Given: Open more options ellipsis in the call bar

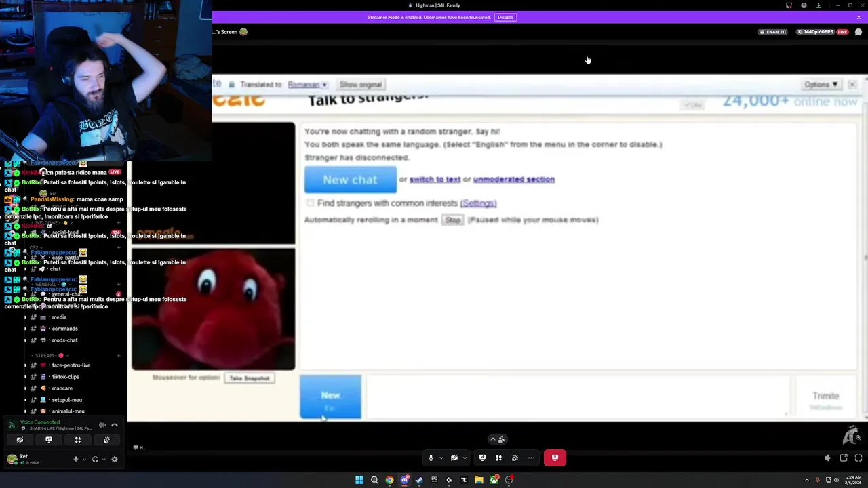Looking at the screenshot, I should pos(531,457).
